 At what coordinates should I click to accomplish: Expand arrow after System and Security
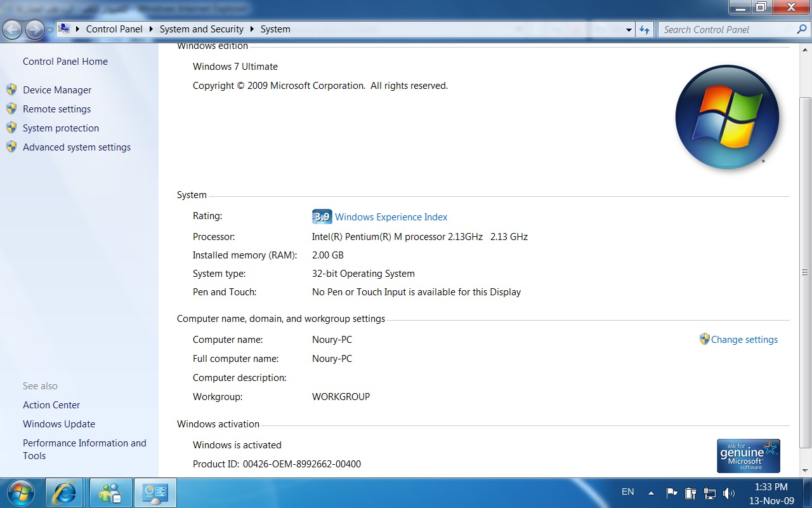(x=252, y=29)
